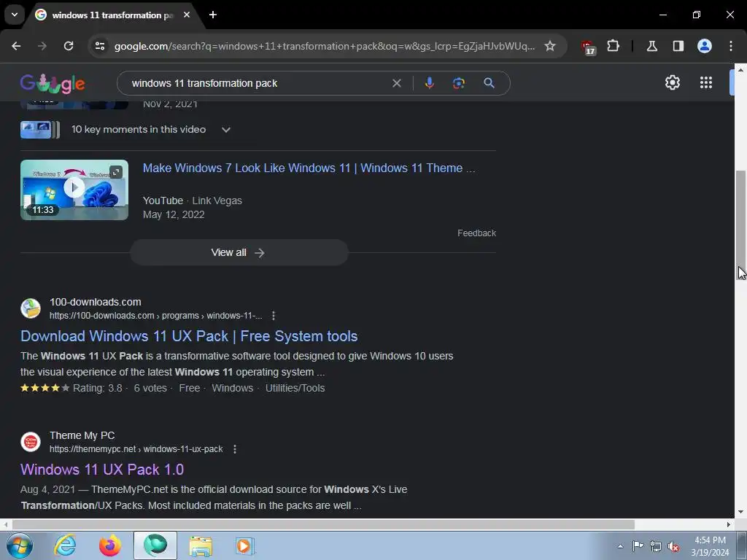Reload the Google search page
The height and width of the screenshot is (560, 747).
coord(69,46)
